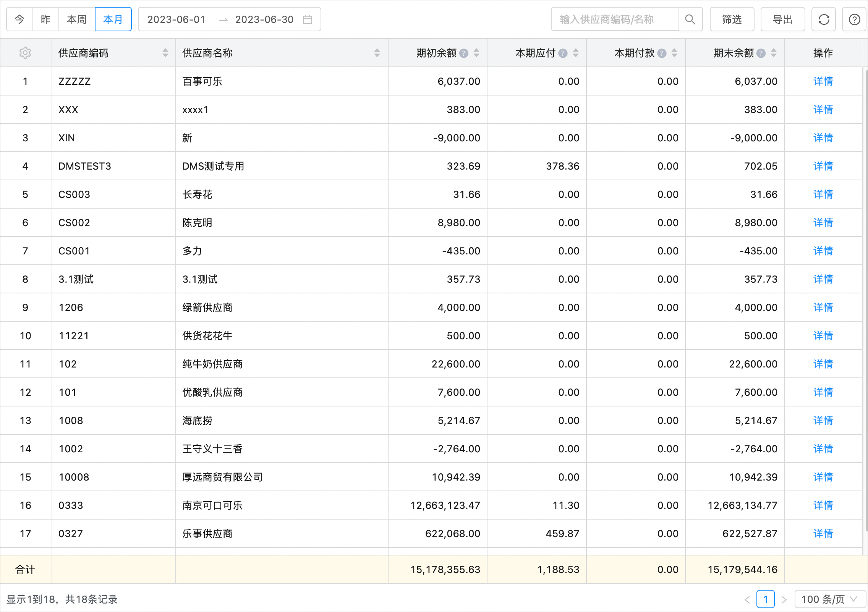Image resolution: width=868 pixels, height=612 pixels.
Task: Open 详情 for 乐事供应商
Action: coord(823,534)
